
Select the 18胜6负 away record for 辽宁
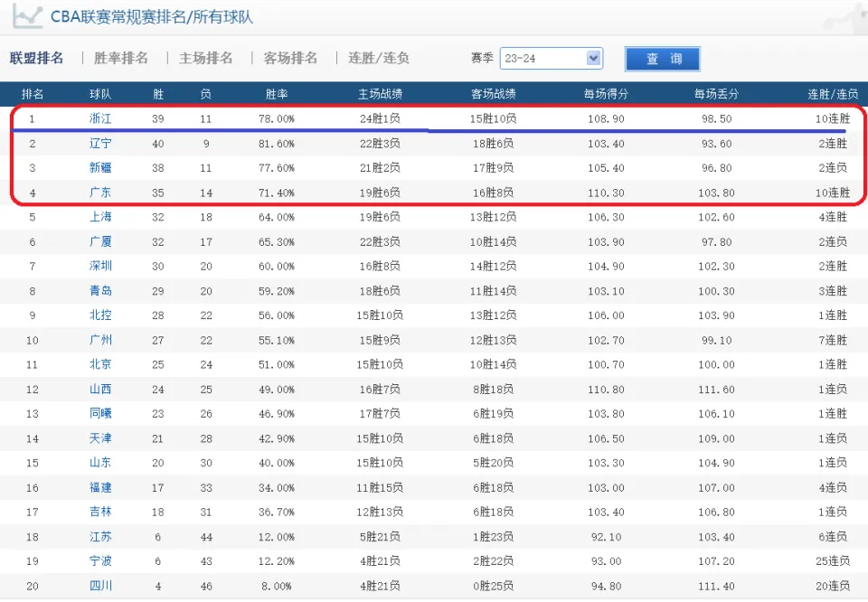click(x=494, y=144)
